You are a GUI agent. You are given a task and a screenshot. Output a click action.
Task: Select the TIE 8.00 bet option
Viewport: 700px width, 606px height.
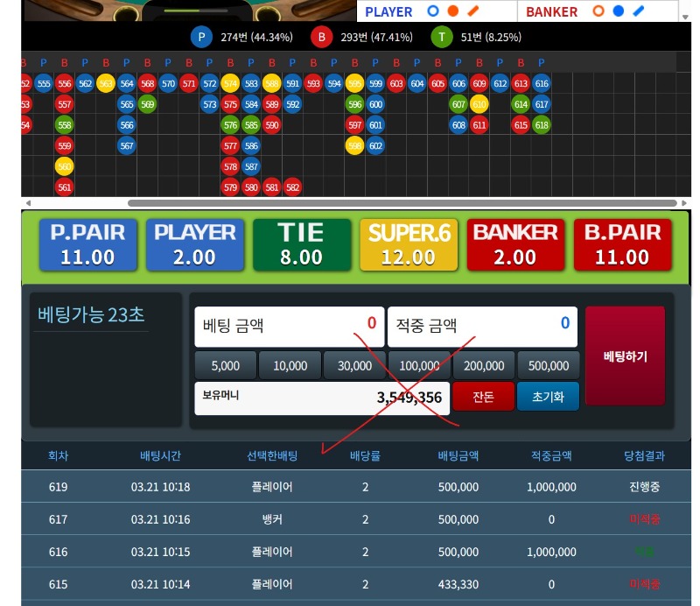coord(301,244)
